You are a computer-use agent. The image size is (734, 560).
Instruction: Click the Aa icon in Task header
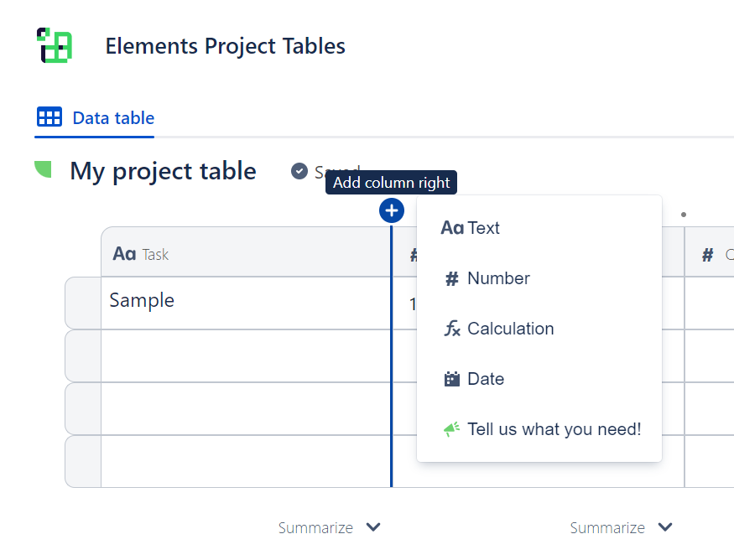(x=124, y=253)
